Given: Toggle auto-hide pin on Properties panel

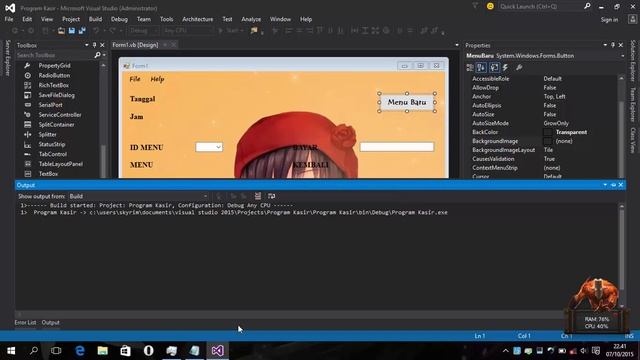Looking at the screenshot, I should tap(613, 45).
